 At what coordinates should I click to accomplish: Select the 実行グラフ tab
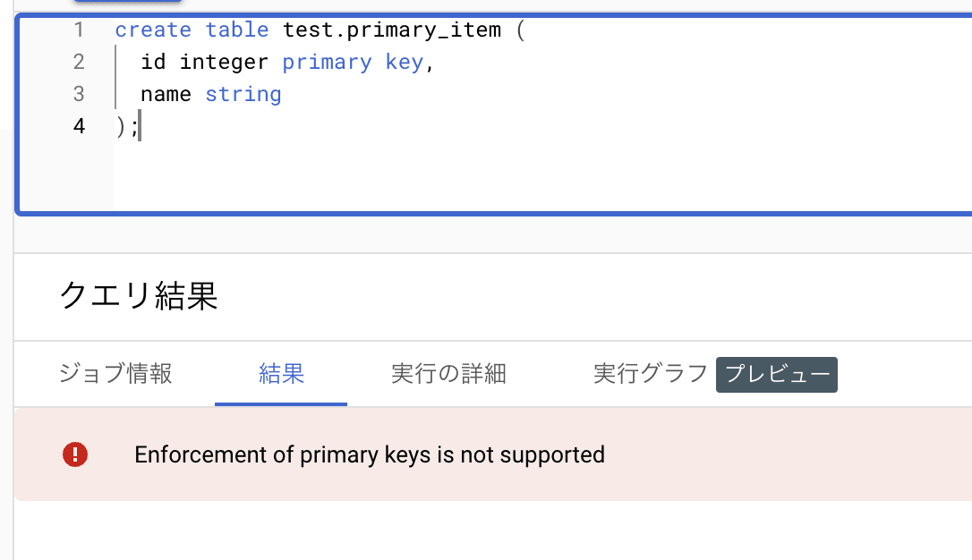(651, 374)
